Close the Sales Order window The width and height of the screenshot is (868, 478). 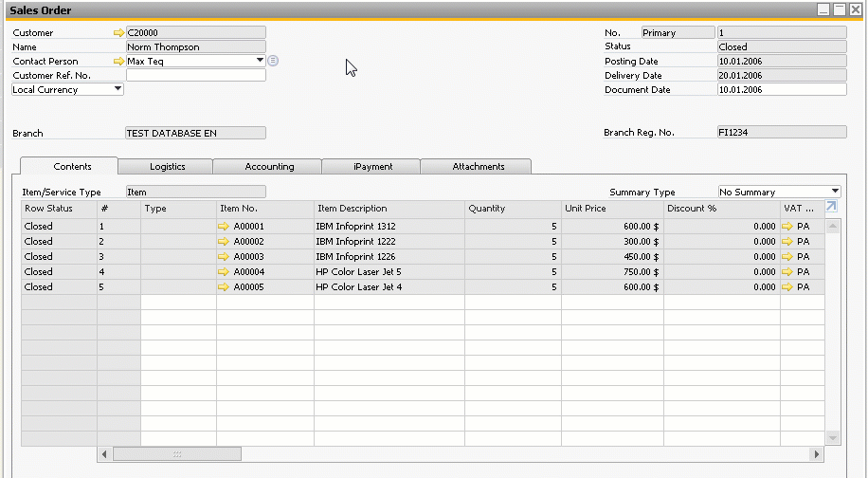point(856,9)
